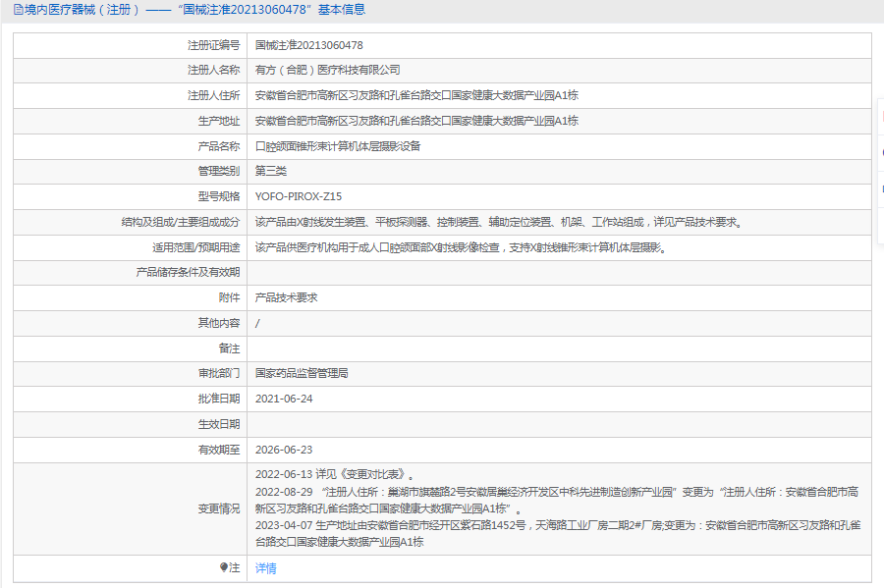Select the date 2026-06-23

[284, 450]
